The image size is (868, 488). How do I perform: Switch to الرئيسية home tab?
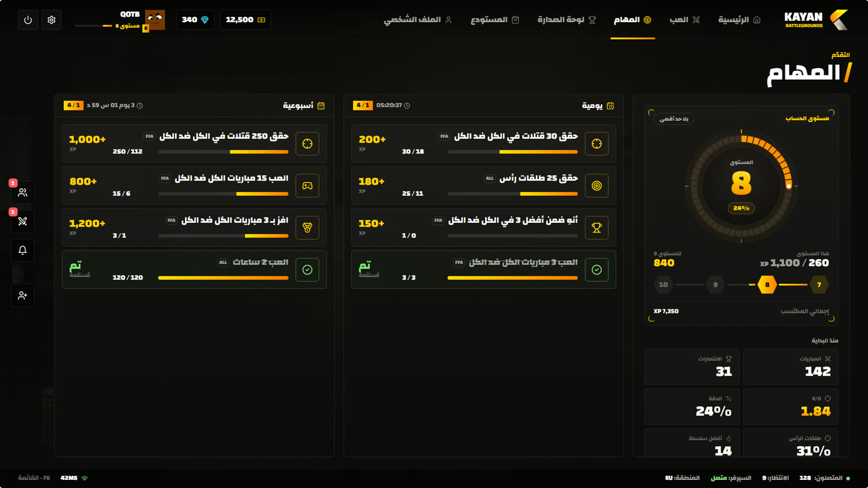(739, 20)
